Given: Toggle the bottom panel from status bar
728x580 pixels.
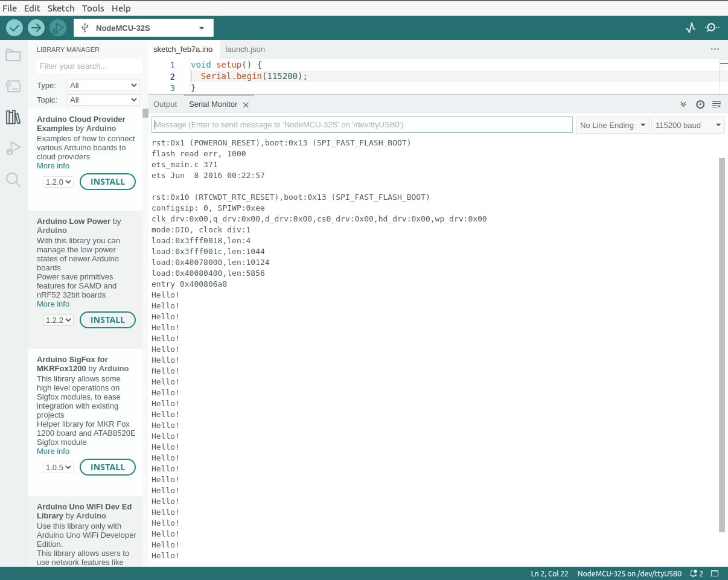Looking at the screenshot, I should click(715, 573).
